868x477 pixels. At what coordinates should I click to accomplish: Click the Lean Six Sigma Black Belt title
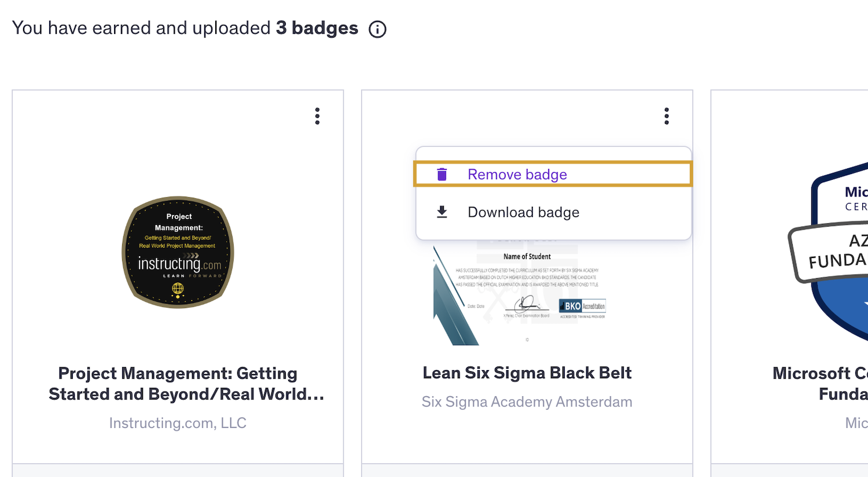point(527,373)
